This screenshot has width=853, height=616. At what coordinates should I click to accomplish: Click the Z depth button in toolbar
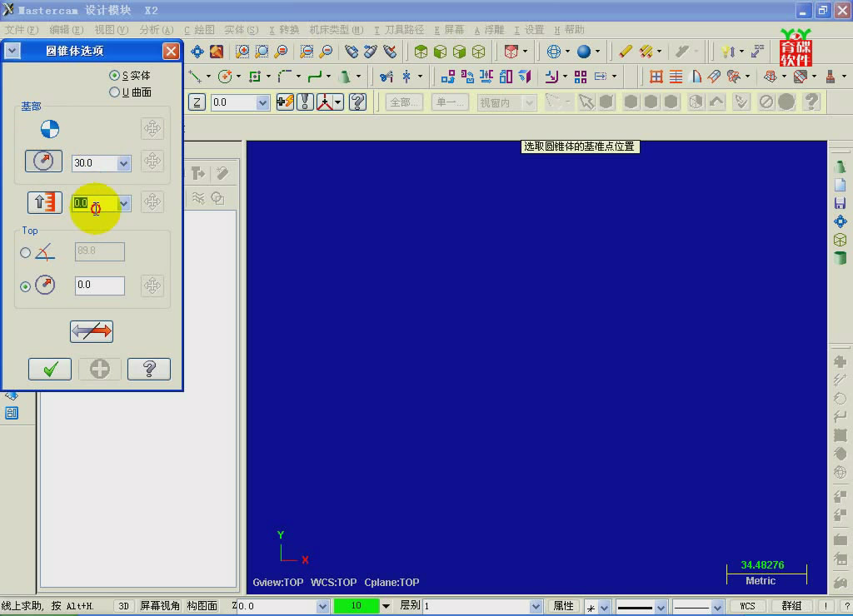tap(197, 102)
